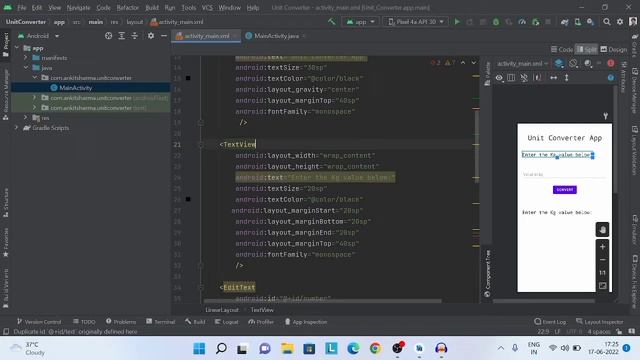Open the app run configuration dropdown
Image resolution: width=640 pixels, height=360 pixels.
pyautogui.click(x=360, y=22)
